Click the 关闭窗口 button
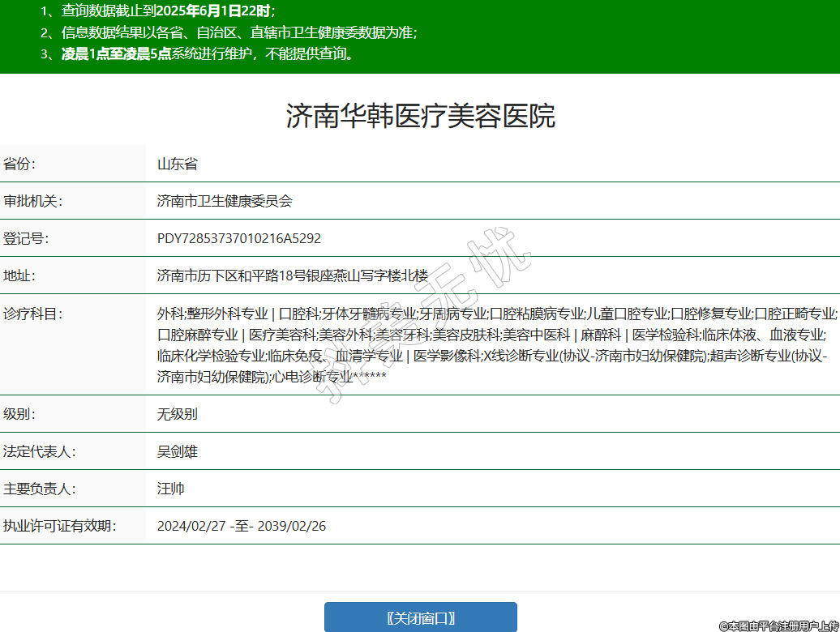Viewport: 840px width, 632px height. click(420, 617)
